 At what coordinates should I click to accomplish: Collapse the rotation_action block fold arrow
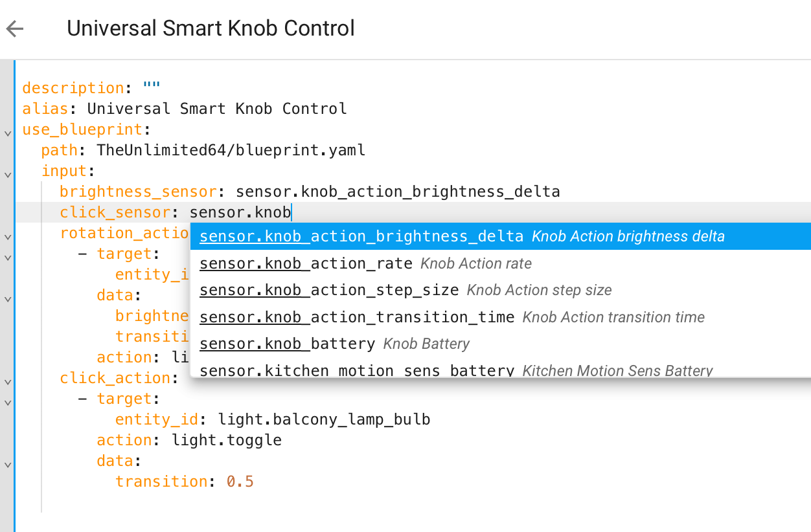(x=8, y=237)
